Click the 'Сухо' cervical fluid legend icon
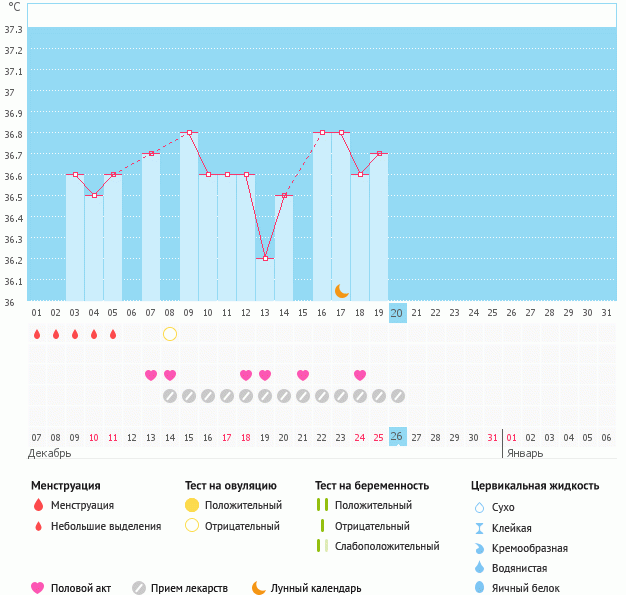The width and height of the screenshot is (626, 595). (x=479, y=508)
